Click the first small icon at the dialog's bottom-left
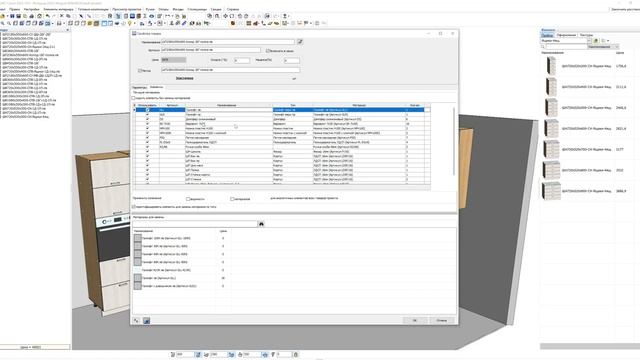This screenshot has width=640, height=360. coord(137,321)
